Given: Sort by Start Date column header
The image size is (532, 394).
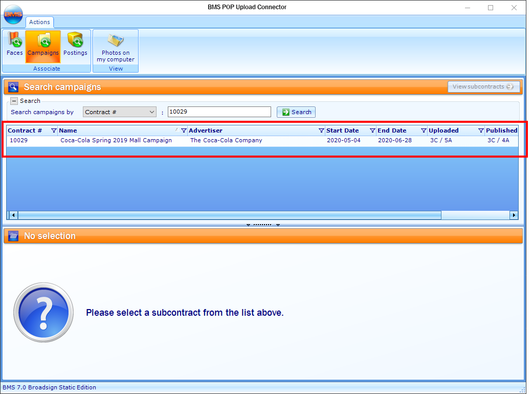Looking at the screenshot, I should tap(342, 130).
